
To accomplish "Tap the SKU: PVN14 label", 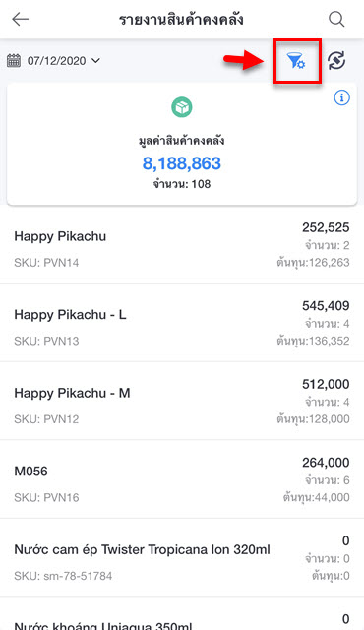I will click(46, 263).
